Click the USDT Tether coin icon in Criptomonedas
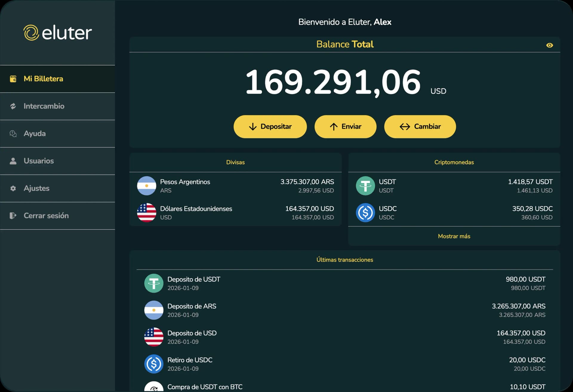 pos(365,186)
